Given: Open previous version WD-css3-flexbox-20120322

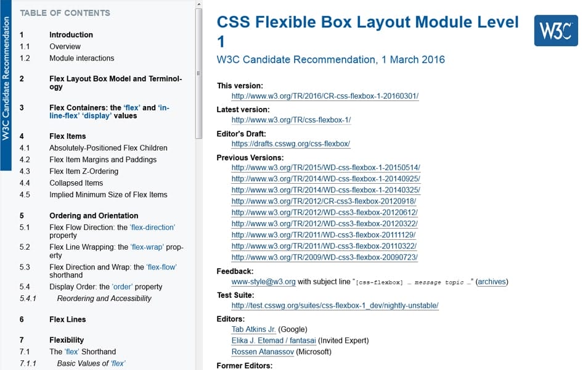Looking at the screenshot, I should [x=324, y=224].
